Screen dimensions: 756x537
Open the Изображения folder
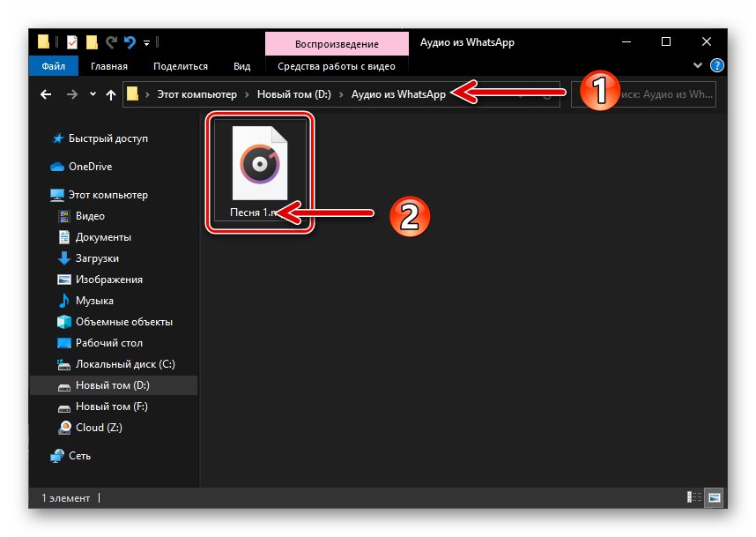tap(109, 280)
